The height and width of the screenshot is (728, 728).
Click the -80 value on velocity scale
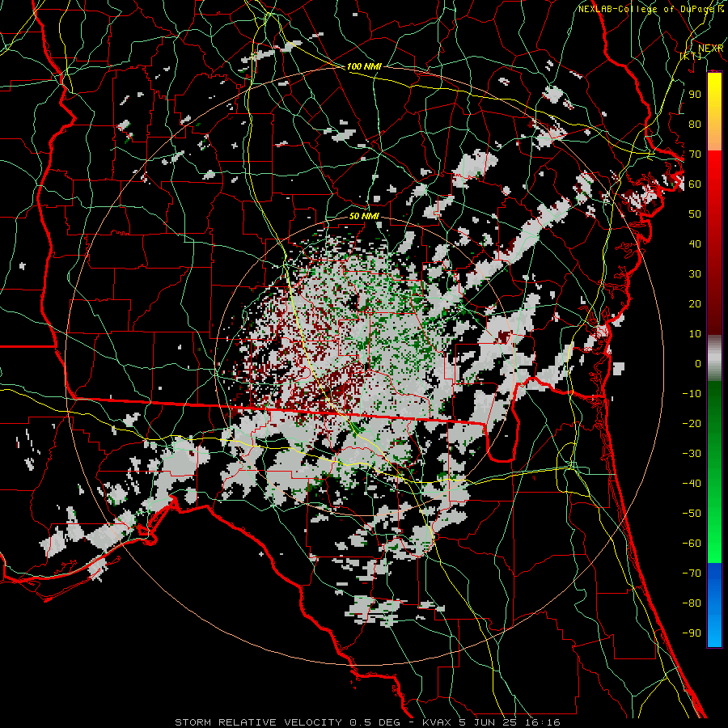[692, 603]
